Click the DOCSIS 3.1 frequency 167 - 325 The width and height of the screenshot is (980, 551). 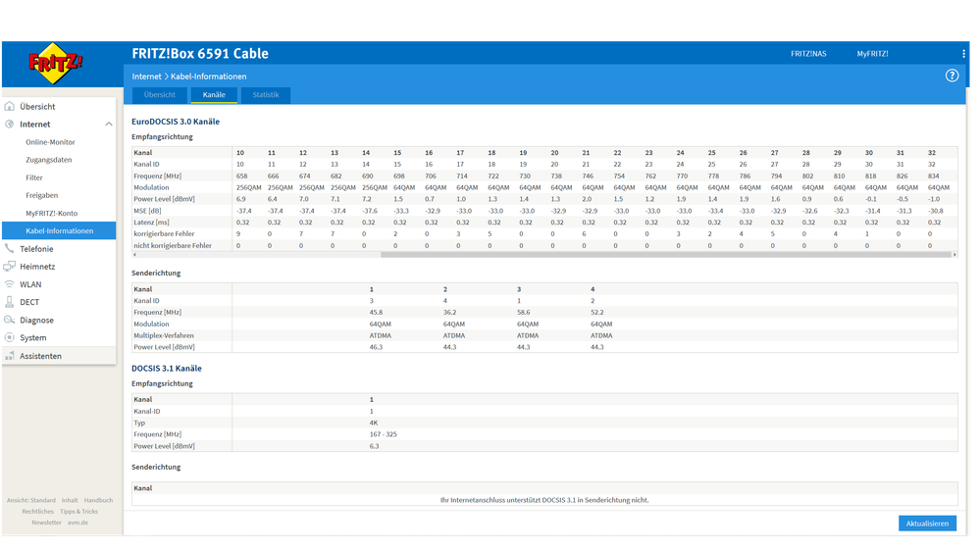(384, 434)
